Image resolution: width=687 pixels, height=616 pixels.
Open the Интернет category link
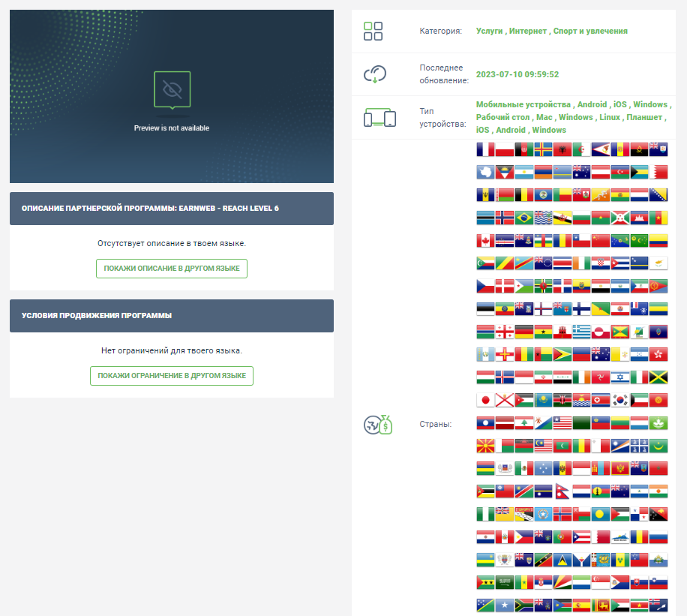pyautogui.click(x=526, y=31)
